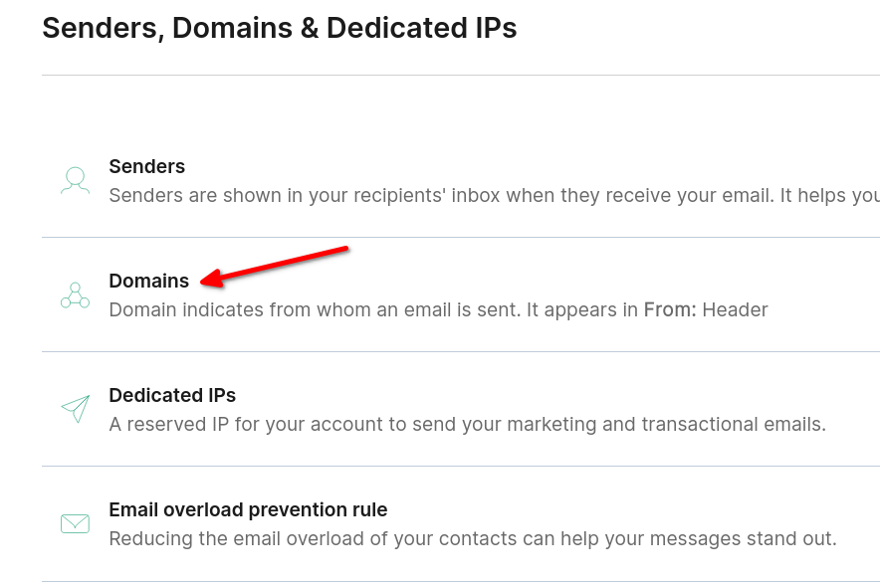Click the Email overload envelope icon

[x=76, y=524]
